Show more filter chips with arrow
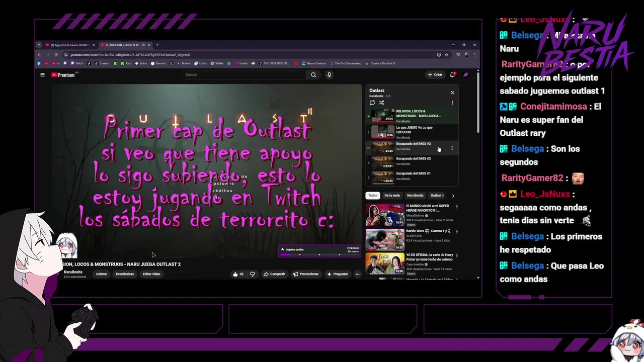644x362 pixels. [x=453, y=196]
